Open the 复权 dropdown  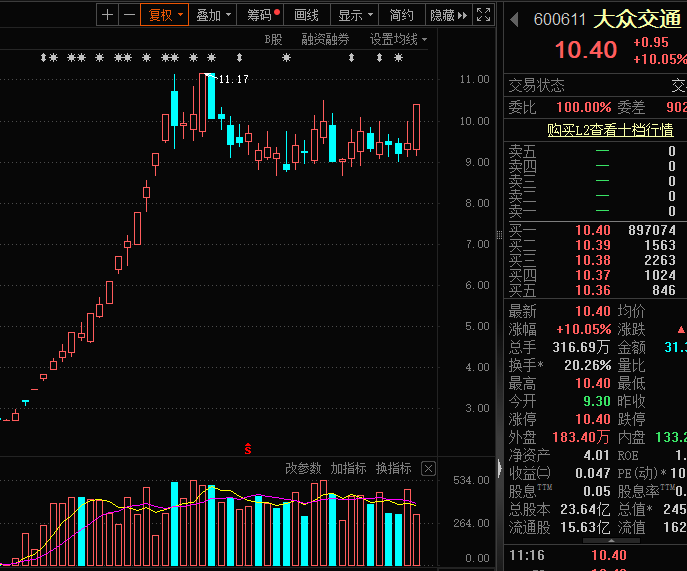(x=165, y=15)
